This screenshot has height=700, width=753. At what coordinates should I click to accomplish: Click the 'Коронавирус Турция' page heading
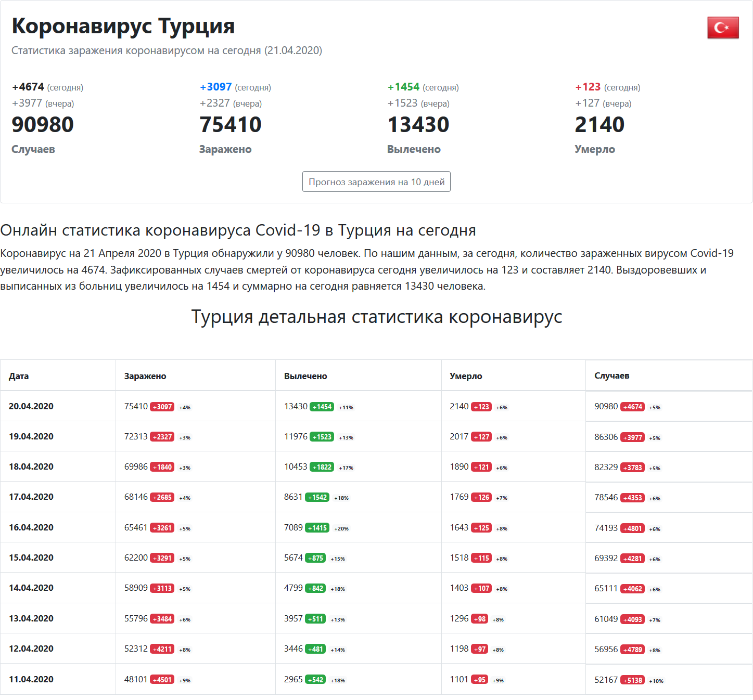(123, 26)
